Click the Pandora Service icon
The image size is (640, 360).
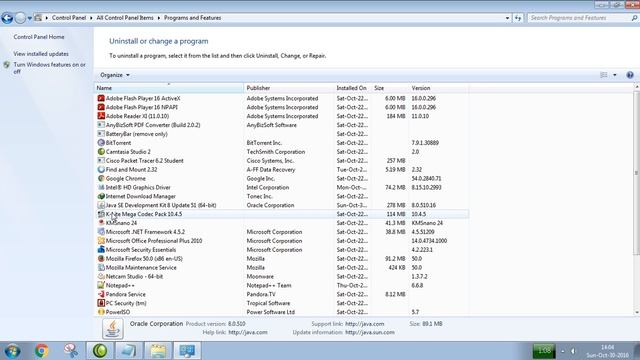coord(101,294)
